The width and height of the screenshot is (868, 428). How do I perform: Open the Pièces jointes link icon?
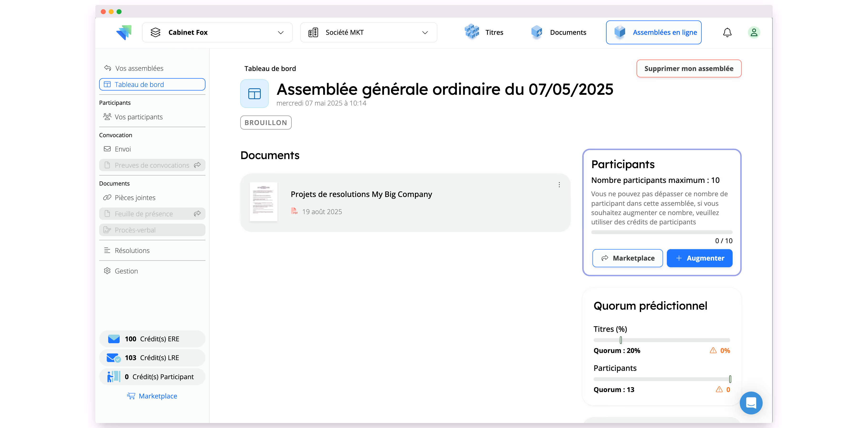point(107,197)
